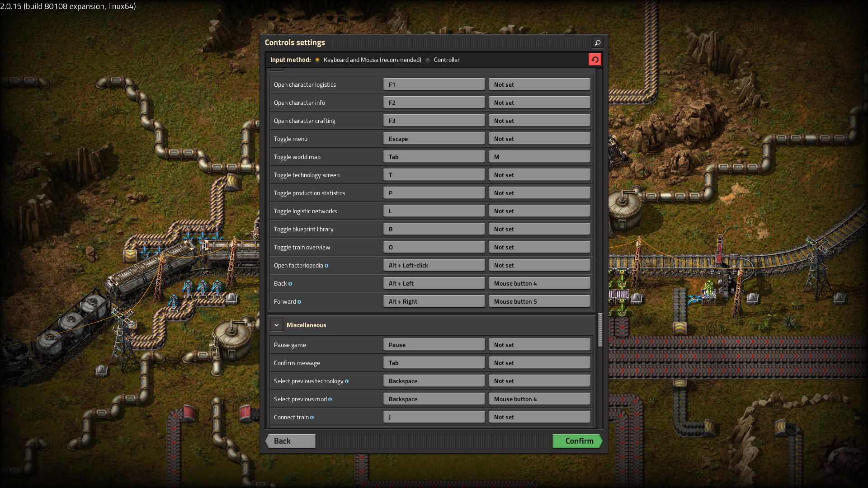Viewport: 868px width, 488px height.
Task: Select Keyboard and Mouse input method
Action: pos(317,60)
